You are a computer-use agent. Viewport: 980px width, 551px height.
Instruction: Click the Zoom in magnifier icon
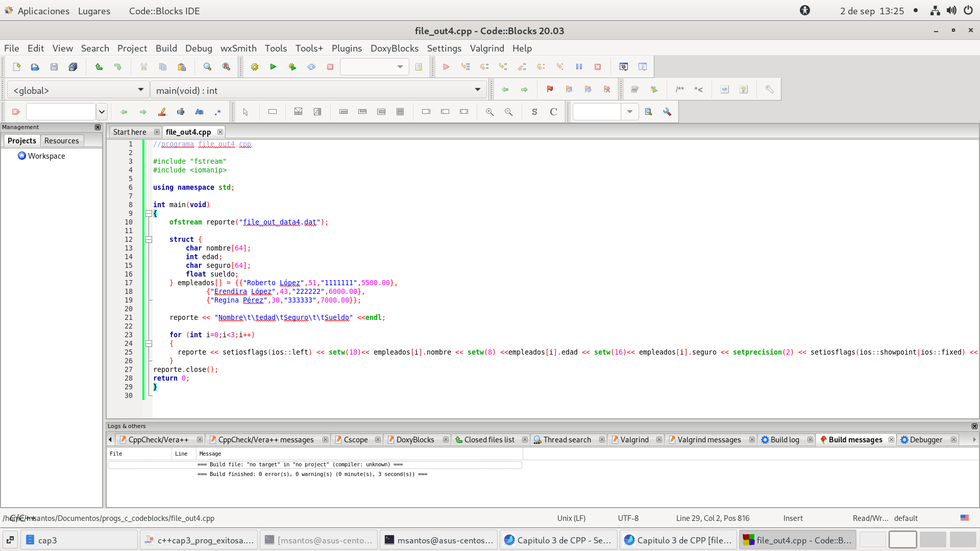coord(489,112)
